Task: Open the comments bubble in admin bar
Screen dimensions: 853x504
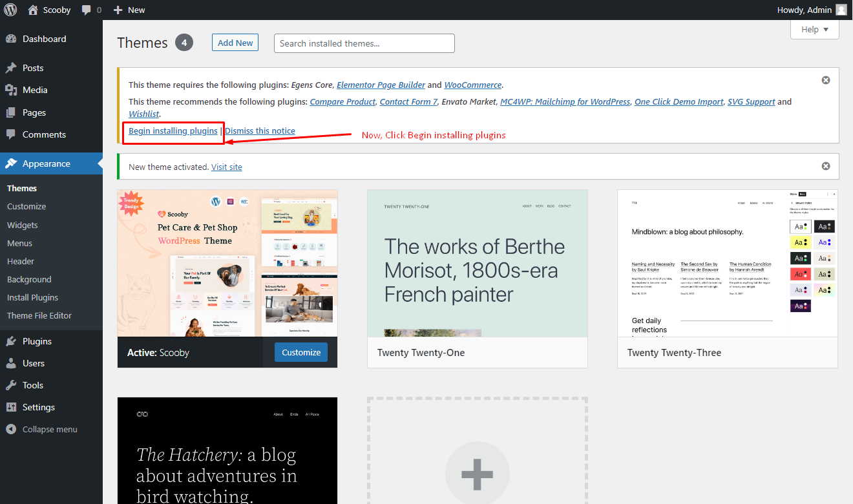Action: point(87,10)
